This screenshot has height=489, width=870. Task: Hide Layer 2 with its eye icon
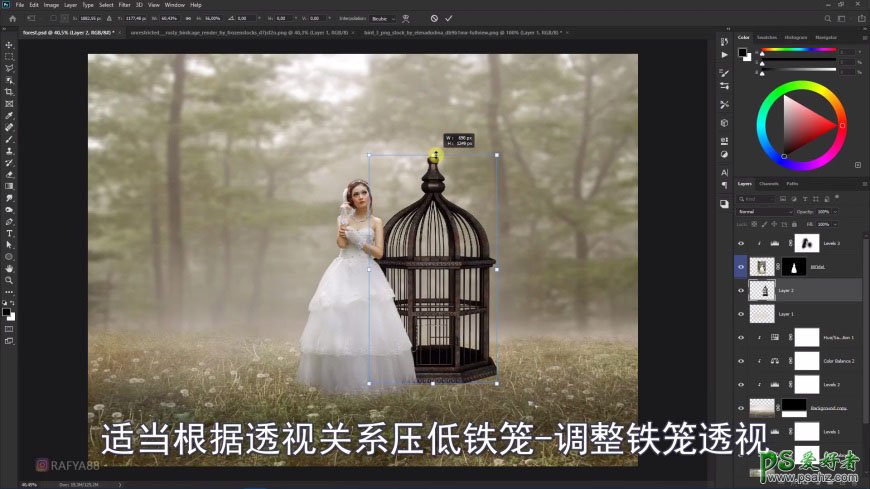[x=741, y=290]
